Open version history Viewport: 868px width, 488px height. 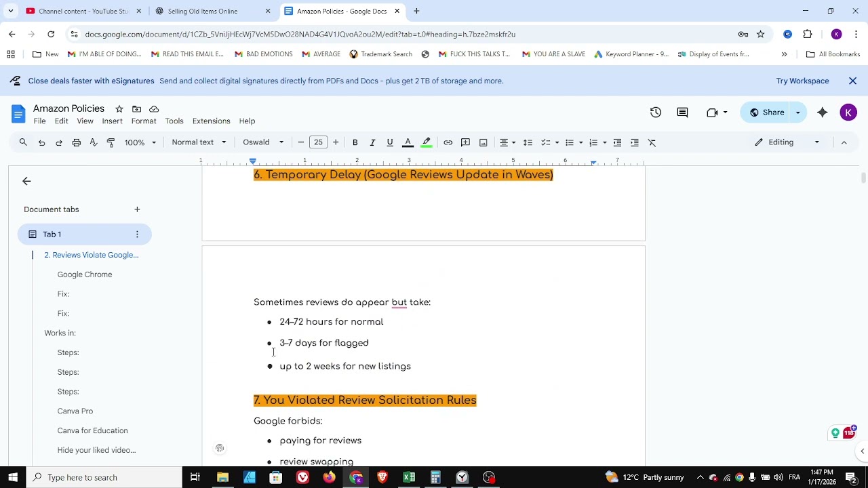click(656, 113)
